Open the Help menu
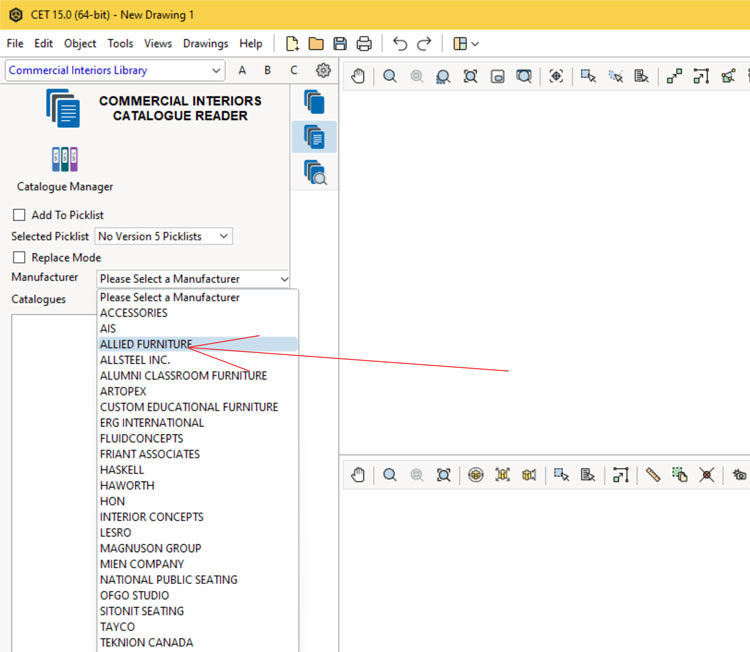Screen dimensions: 750x652 click(251, 44)
